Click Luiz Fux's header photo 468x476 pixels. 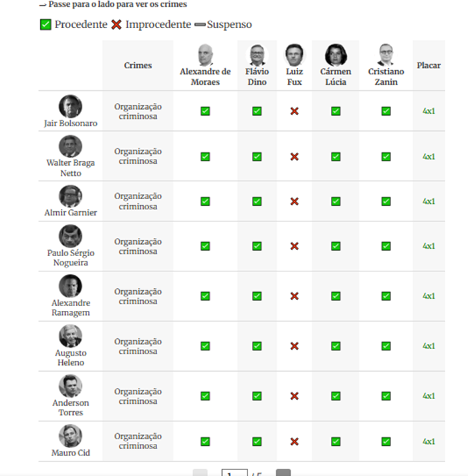[294, 55]
